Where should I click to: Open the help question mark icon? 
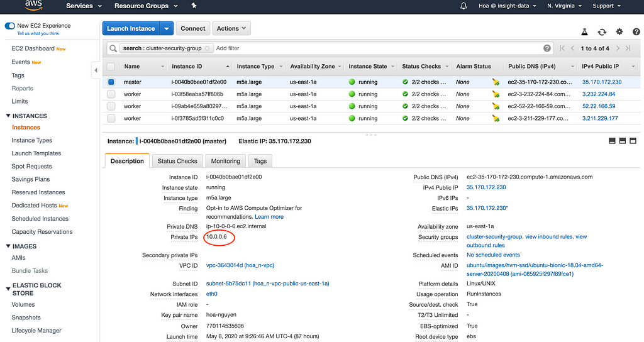[636, 31]
